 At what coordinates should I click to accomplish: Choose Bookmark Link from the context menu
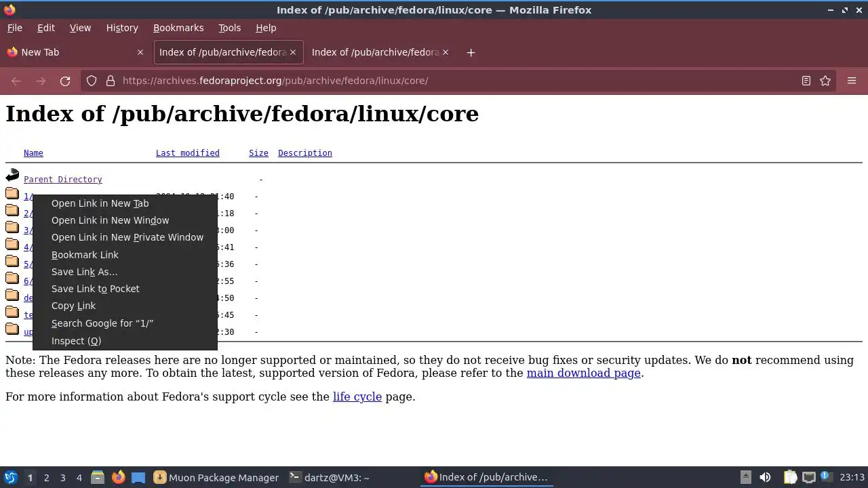click(125, 255)
